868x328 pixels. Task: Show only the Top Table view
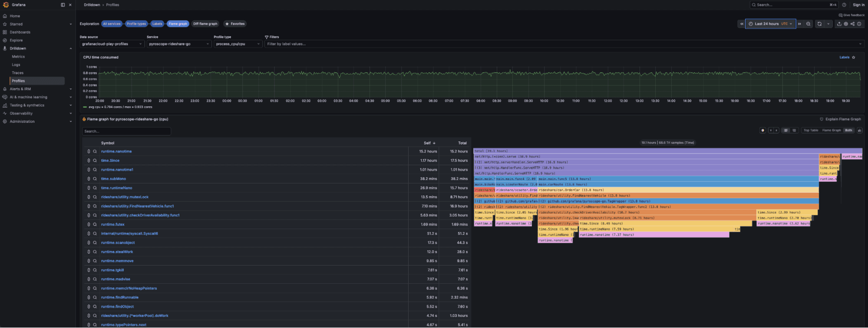[x=811, y=130]
